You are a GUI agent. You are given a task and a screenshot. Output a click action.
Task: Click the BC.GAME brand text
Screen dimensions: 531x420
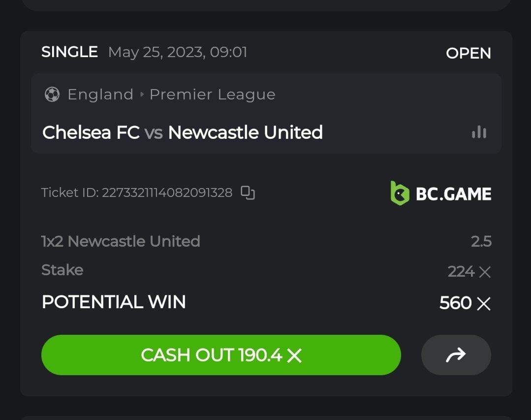click(x=453, y=194)
